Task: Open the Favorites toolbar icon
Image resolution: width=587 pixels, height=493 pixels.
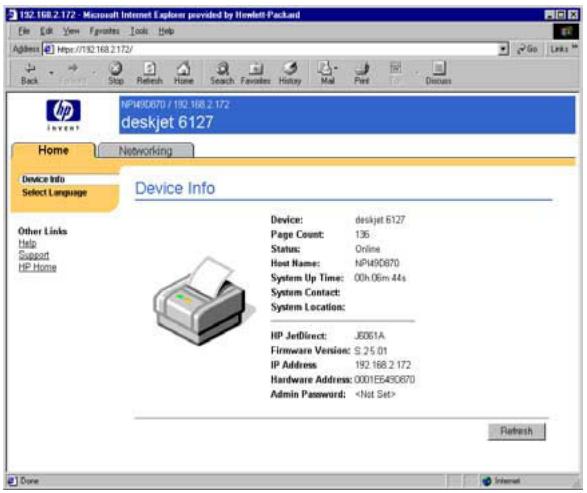Action: click(x=256, y=69)
